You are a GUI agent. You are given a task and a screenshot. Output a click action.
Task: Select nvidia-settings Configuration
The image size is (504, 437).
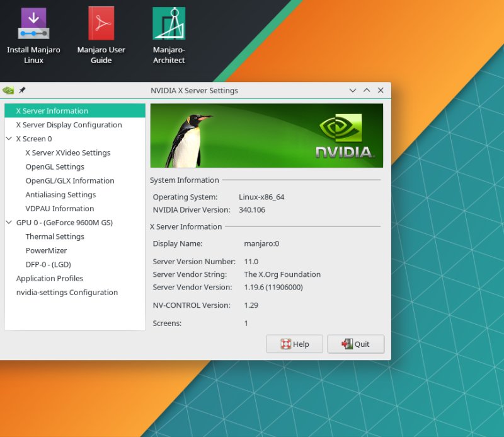pyautogui.click(x=66, y=292)
